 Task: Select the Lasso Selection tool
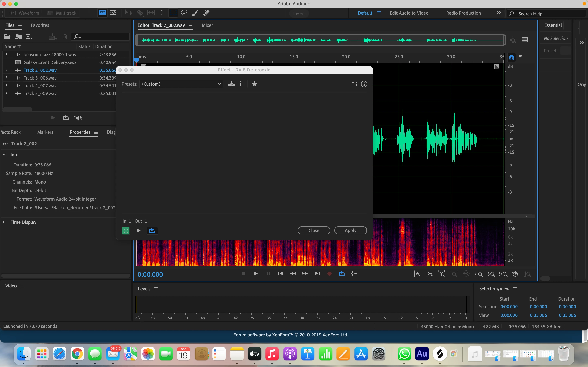(184, 13)
